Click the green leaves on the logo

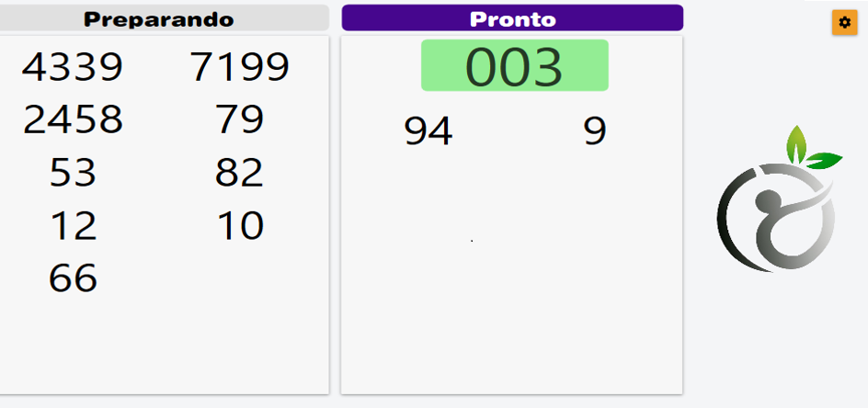(x=813, y=148)
